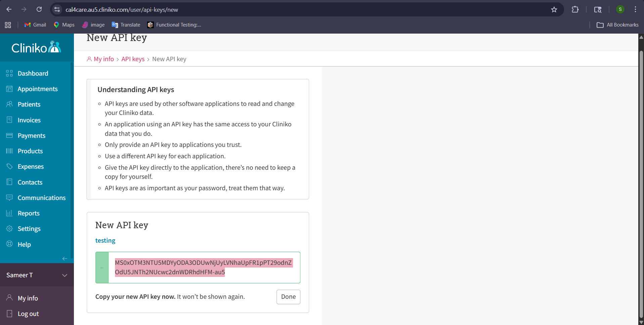Open My info in bottom sidebar
This screenshot has width=644, height=325.
pyautogui.click(x=28, y=298)
